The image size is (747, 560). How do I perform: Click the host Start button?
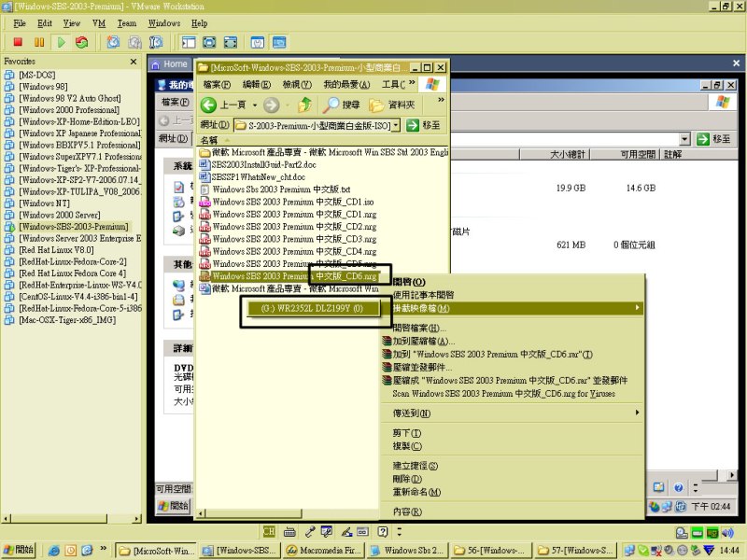tap(19, 550)
